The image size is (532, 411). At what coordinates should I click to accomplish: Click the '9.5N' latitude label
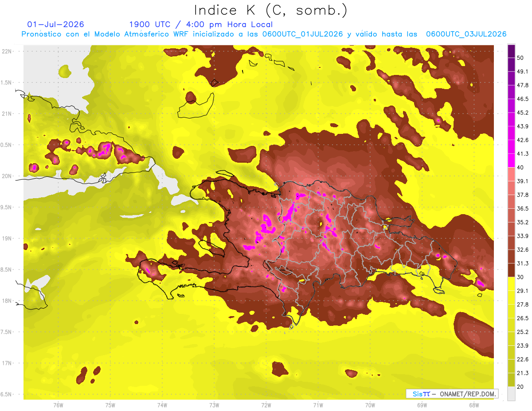[6, 207]
